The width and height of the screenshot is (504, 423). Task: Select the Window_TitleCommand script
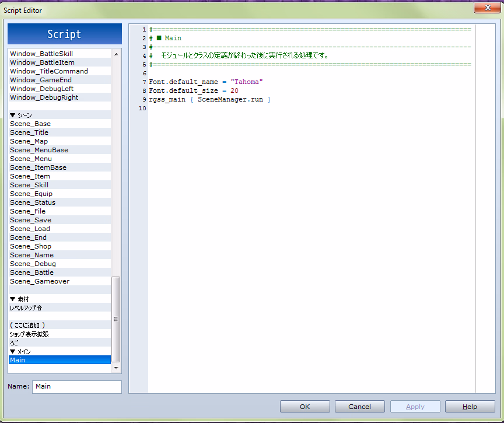(x=49, y=71)
